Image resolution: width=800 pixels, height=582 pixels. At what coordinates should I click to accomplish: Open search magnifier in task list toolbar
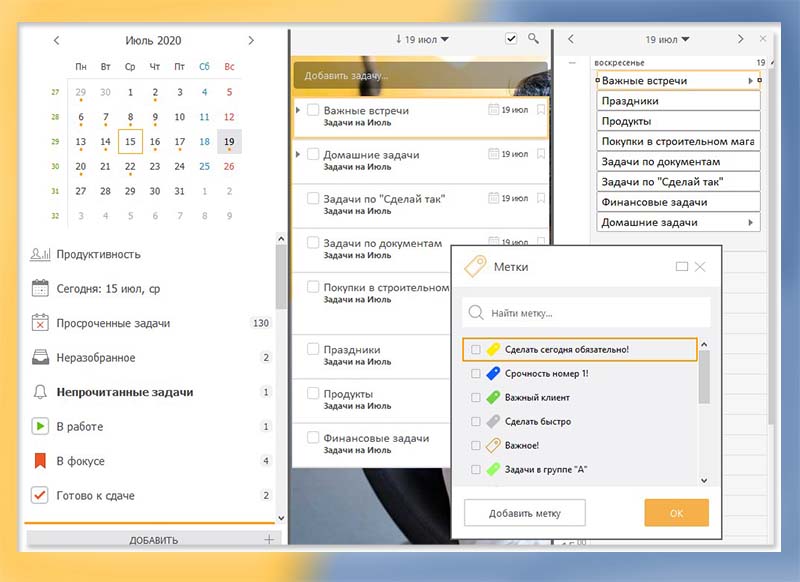[x=534, y=39]
